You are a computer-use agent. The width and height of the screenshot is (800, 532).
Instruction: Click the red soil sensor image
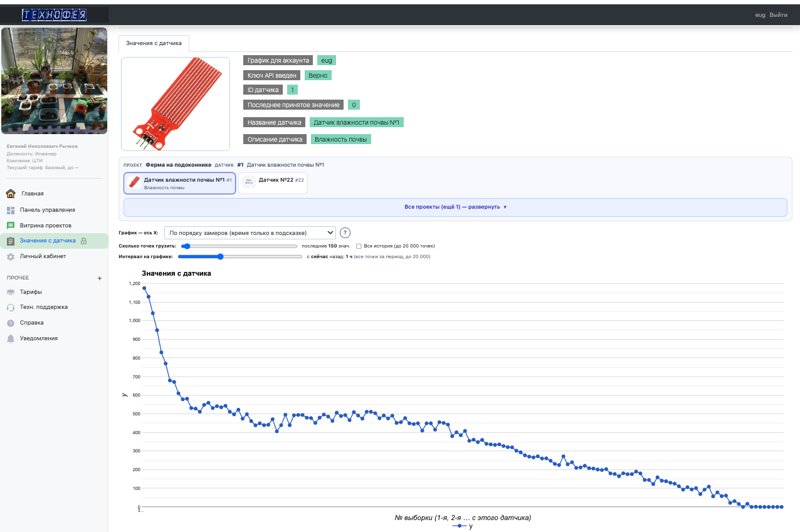pos(176,104)
